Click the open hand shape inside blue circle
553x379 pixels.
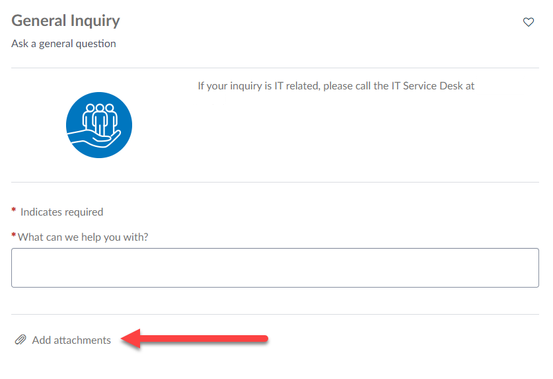(x=95, y=139)
